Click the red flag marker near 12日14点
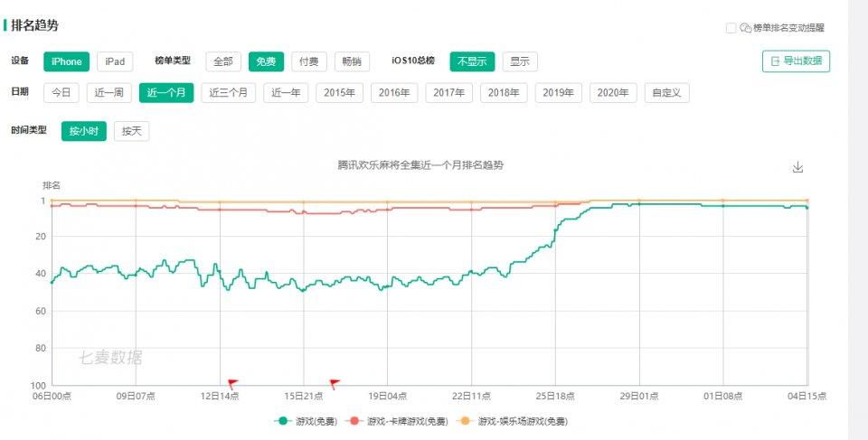This screenshot has height=440, width=868. point(232,383)
